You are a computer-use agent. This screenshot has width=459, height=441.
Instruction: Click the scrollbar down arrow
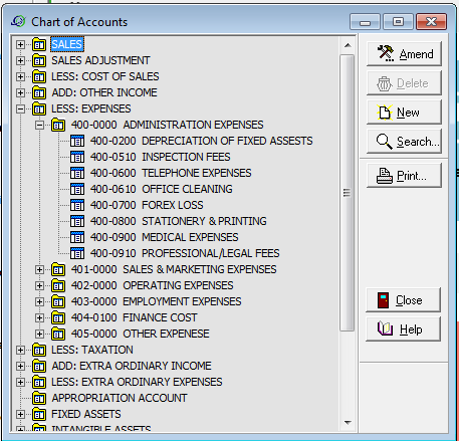[348, 422]
